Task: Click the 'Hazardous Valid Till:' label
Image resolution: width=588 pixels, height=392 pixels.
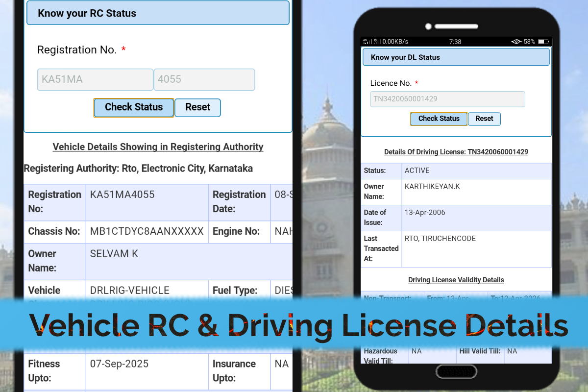Action: (381, 356)
